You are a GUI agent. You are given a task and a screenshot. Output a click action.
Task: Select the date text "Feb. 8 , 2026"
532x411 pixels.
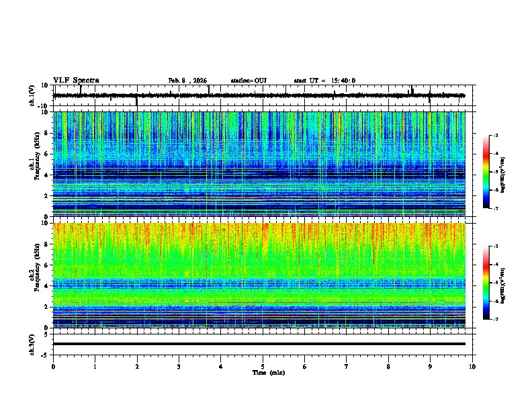tap(187, 81)
